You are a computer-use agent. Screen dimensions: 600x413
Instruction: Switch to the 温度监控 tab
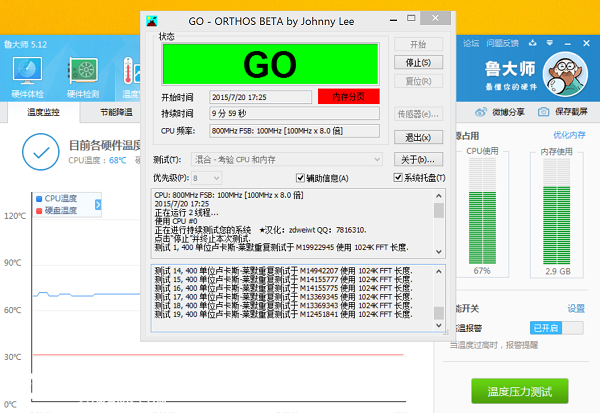click(43, 112)
